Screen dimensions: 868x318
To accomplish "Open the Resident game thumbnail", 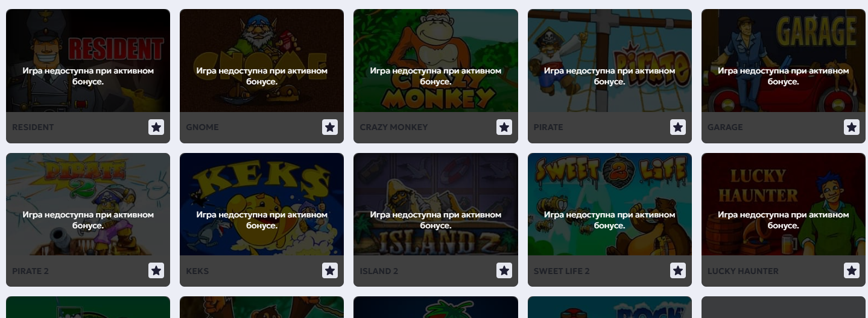I will pyautogui.click(x=88, y=60).
